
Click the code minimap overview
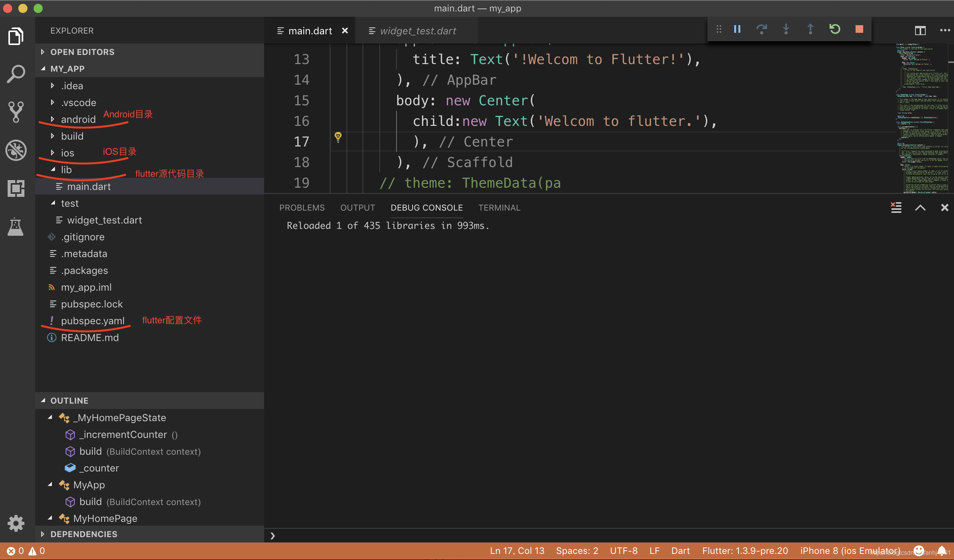(922, 118)
